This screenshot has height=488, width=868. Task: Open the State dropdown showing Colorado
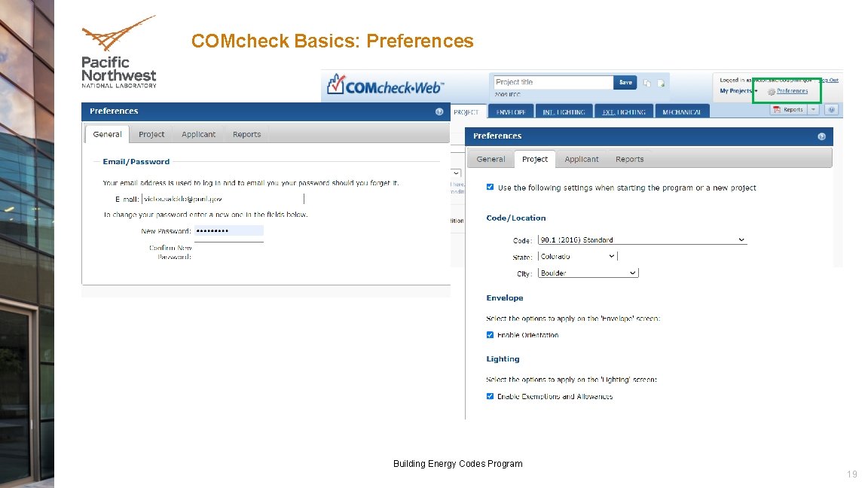coord(609,256)
